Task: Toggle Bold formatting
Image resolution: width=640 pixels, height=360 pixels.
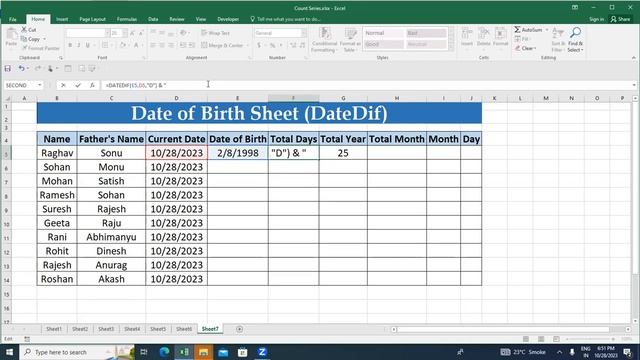Action: tap(70, 45)
